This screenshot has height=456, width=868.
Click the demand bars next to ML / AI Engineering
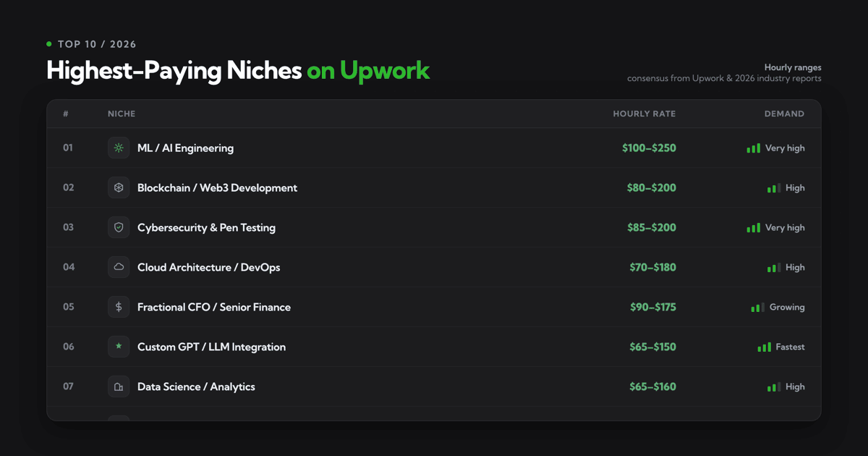[x=754, y=148]
